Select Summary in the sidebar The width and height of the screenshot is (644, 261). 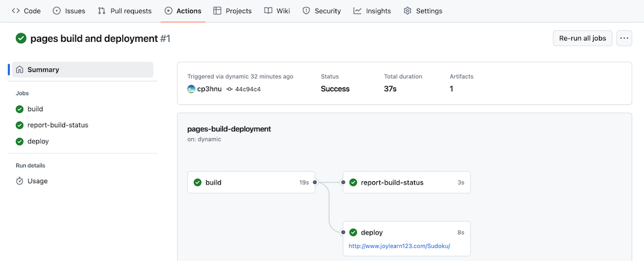click(x=82, y=69)
